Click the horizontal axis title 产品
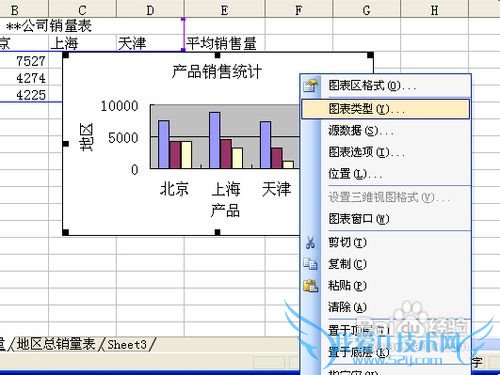The width and height of the screenshot is (500, 375). 225,211
